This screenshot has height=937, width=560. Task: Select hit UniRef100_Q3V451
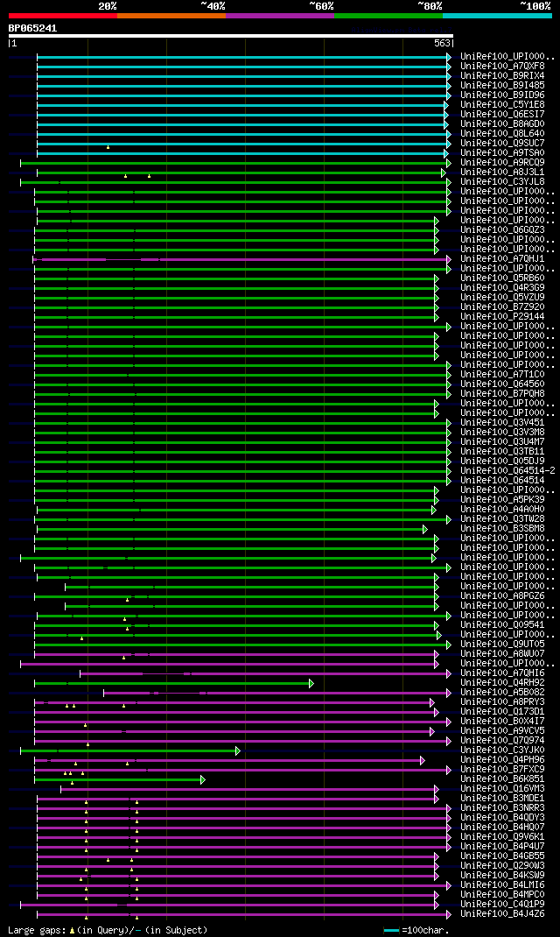(x=502, y=422)
